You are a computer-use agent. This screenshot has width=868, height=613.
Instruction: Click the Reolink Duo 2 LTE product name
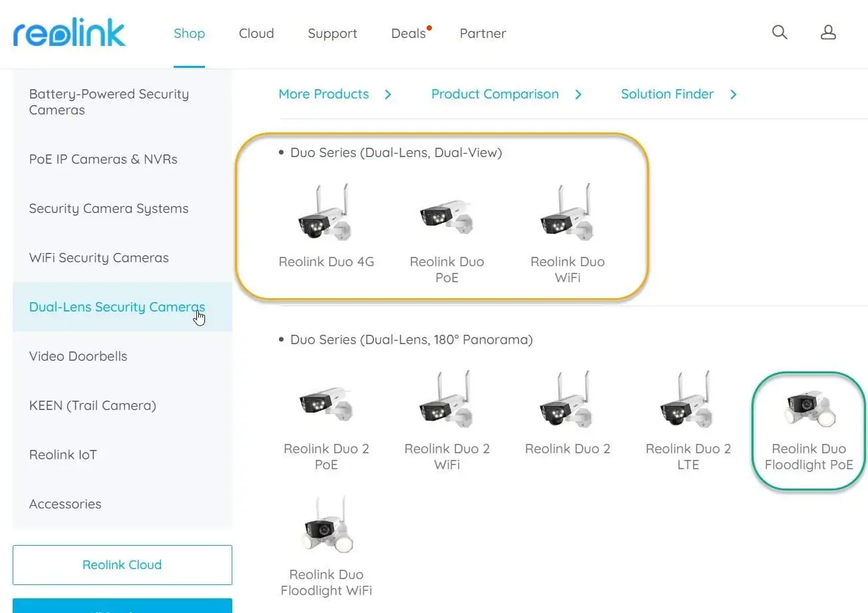pyautogui.click(x=688, y=457)
